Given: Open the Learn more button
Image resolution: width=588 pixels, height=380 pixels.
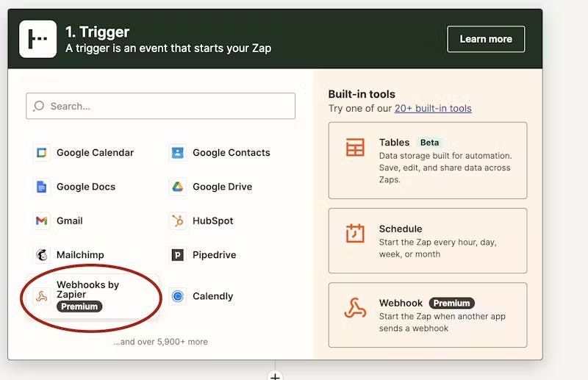Looking at the screenshot, I should click(486, 39).
